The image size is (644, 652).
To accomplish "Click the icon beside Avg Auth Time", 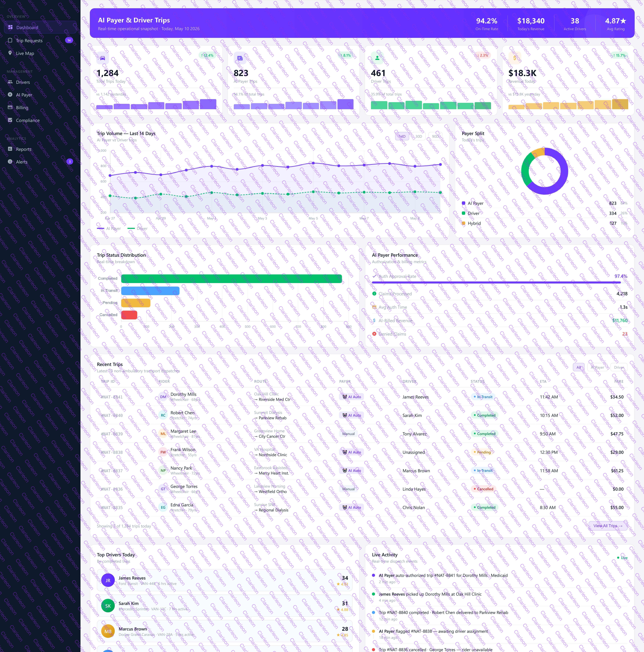I will [374, 307].
